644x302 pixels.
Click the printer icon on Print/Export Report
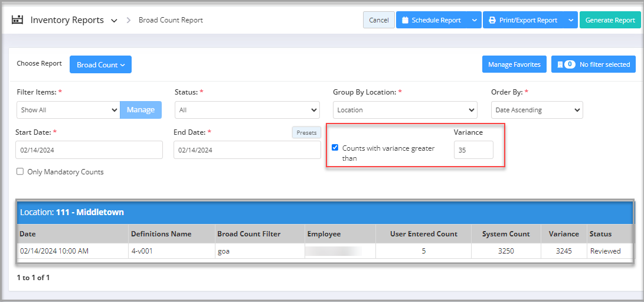point(492,20)
